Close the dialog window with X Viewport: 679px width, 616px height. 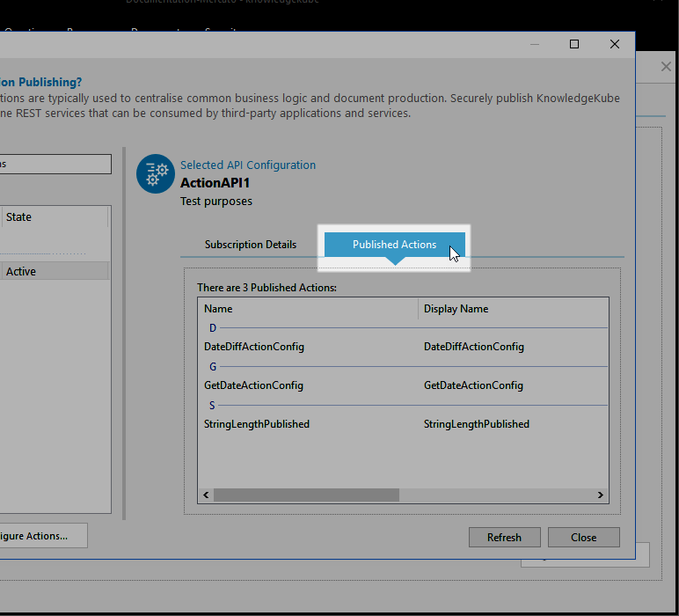615,44
